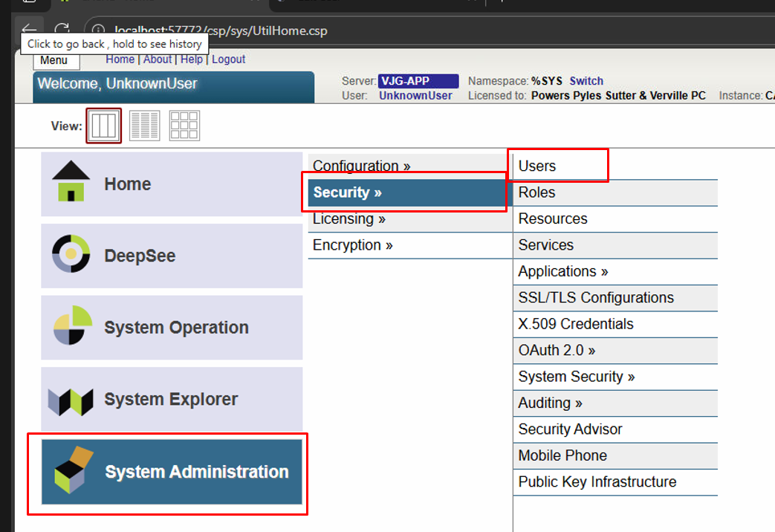Click the System Explorer folded-map icon
The width and height of the screenshot is (775, 532).
tap(71, 400)
